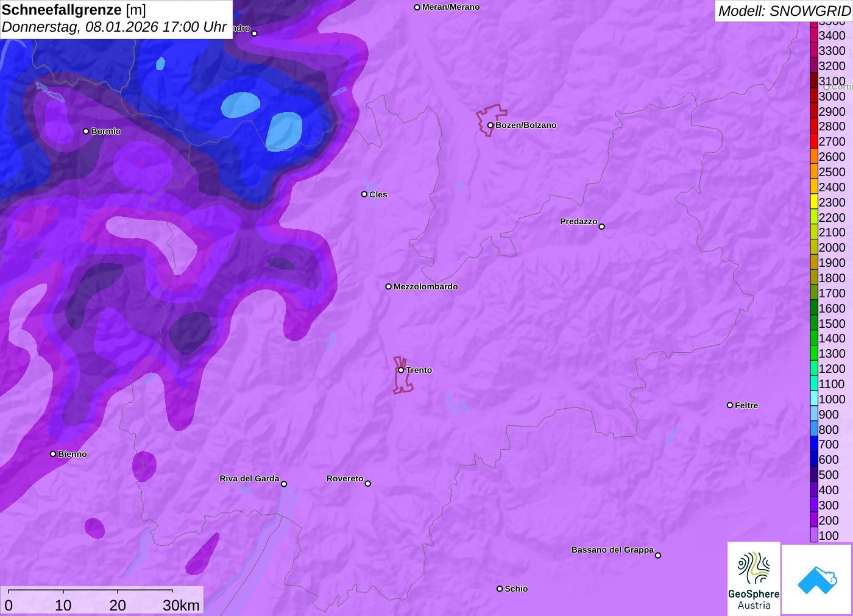The height and width of the screenshot is (616, 853).
Task: Select the 1500 m green legend swatch
Action: [x=814, y=323]
